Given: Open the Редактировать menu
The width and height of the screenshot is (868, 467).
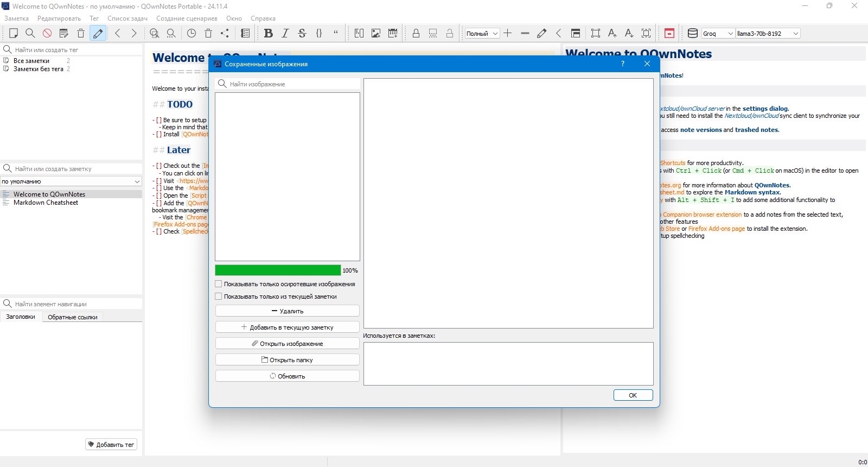Looking at the screenshot, I should point(59,18).
